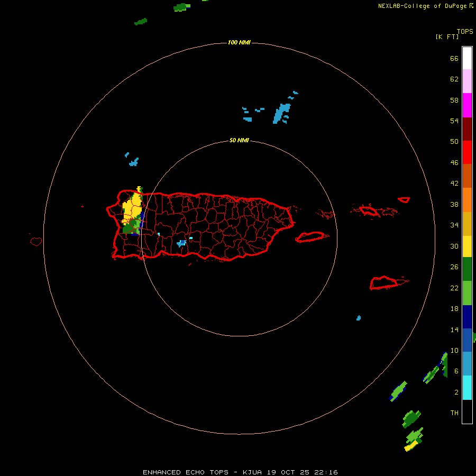Click the bright yellow legend swatch
Screen dimensions: 476x476
pyautogui.click(x=467, y=246)
